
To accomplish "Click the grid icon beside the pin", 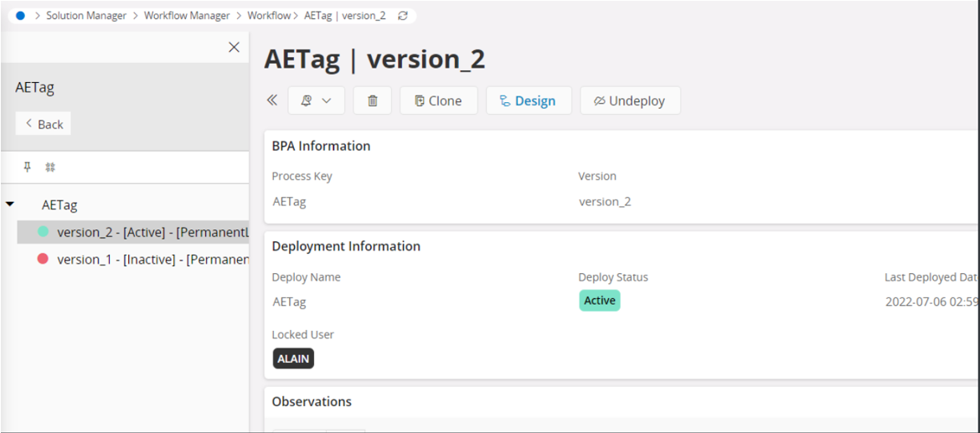I will (50, 168).
